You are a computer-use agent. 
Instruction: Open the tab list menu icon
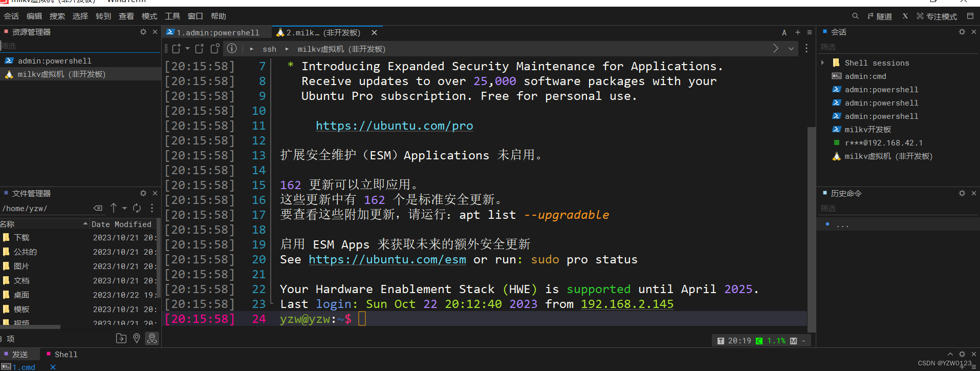point(810,32)
